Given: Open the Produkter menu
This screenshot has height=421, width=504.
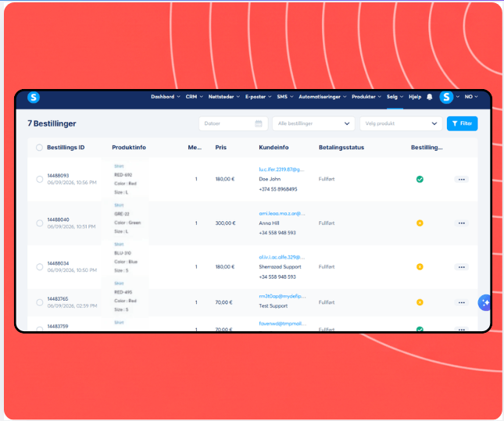Looking at the screenshot, I should click(x=366, y=97).
